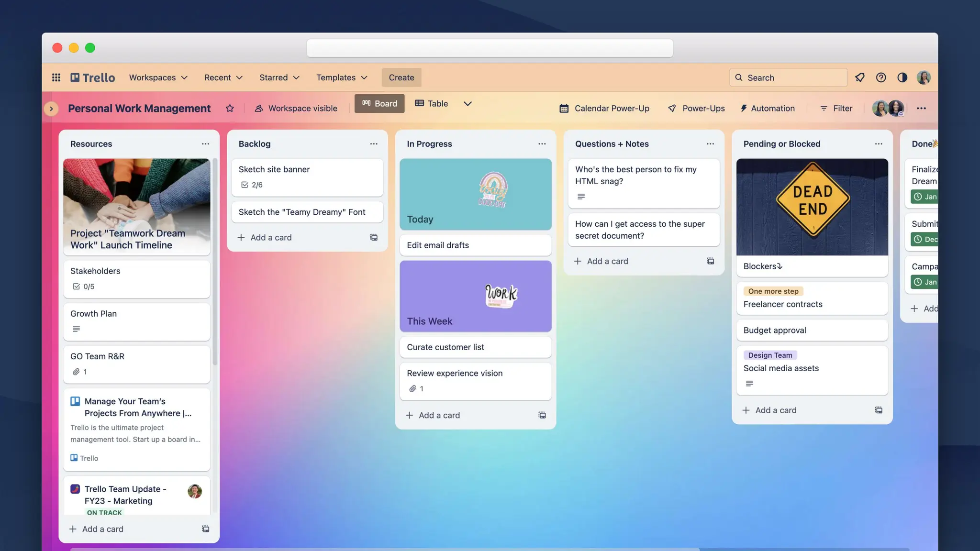Click the Search input field
Viewport: 980px width, 551px height.
pos(789,77)
